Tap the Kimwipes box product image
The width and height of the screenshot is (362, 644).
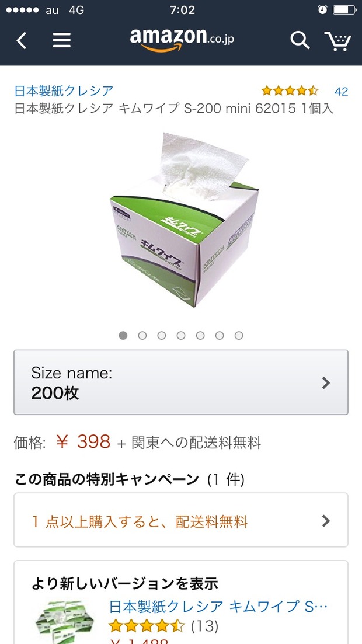(x=184, y=220)
